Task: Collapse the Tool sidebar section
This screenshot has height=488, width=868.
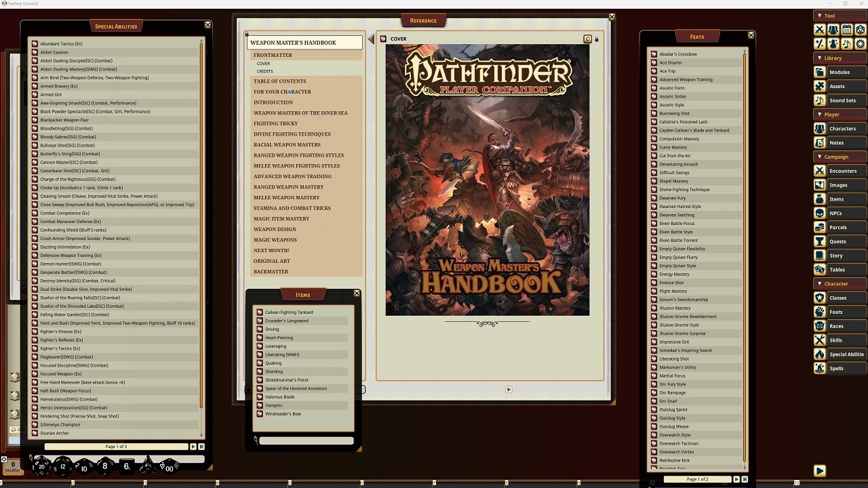Action: point(819,16)
